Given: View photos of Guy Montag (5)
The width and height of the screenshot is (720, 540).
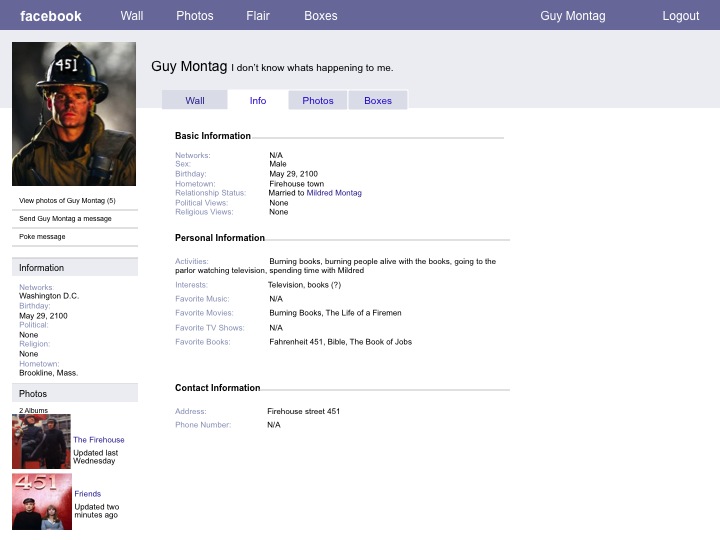Looking at the screenshot, I should [x=67, y=200].
